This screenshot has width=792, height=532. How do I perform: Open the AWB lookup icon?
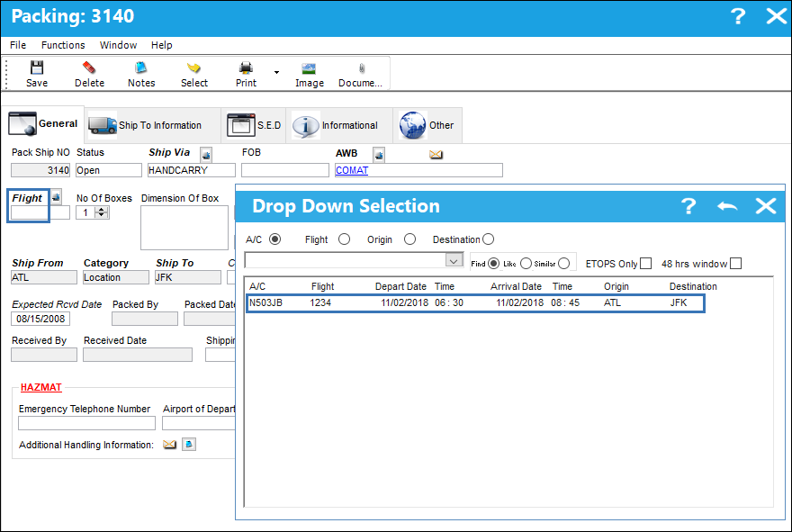tap(379, 154)
